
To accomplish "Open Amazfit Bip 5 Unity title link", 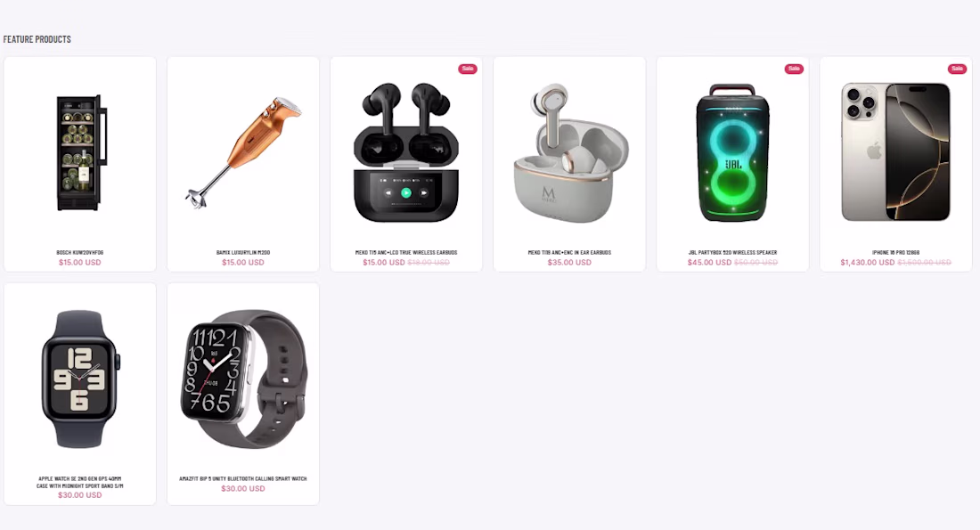I will [243, 478].
